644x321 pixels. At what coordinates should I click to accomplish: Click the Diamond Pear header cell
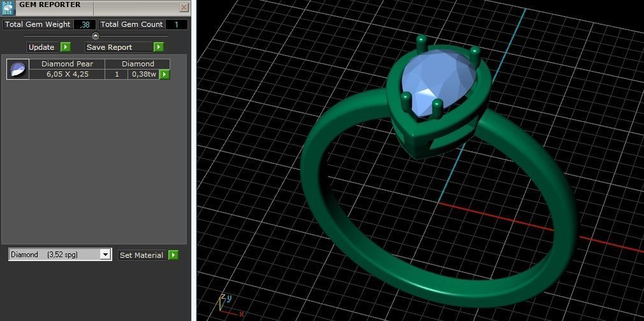[x=67, y=64]
